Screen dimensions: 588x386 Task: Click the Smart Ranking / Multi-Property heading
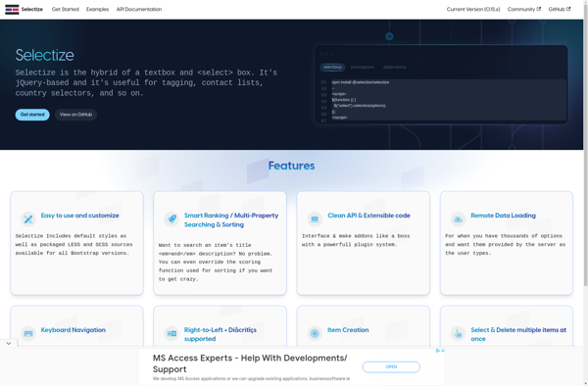(231, 220)
